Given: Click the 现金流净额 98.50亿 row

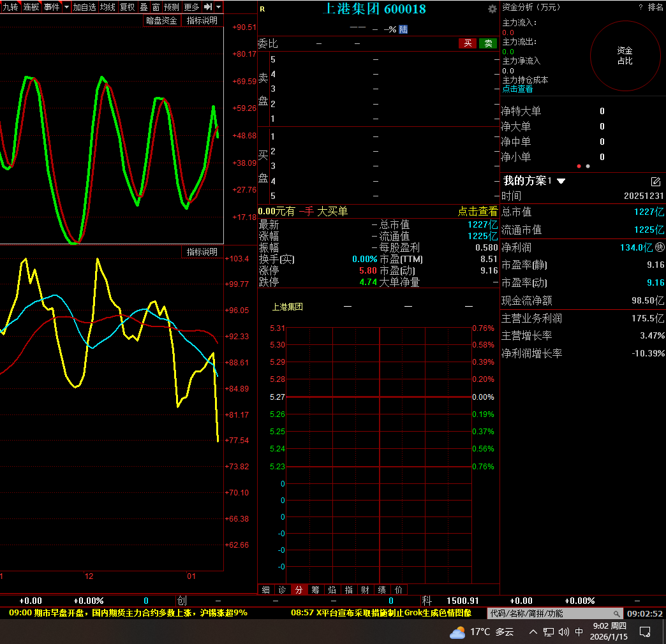Looking at the screenshot, I should [x=583, y=300].
